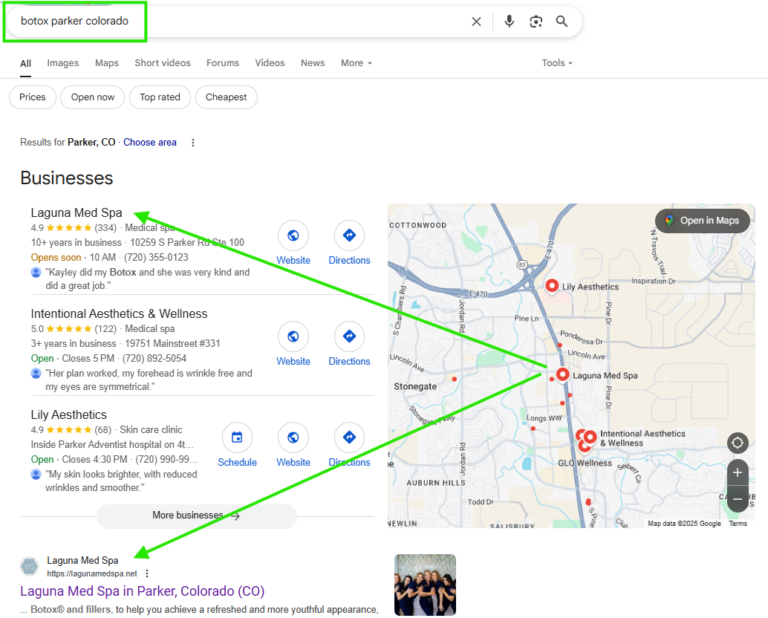Click the GLO Wellness label on map
The height and width of the screenshot is (618, 768).
point(585,463)
